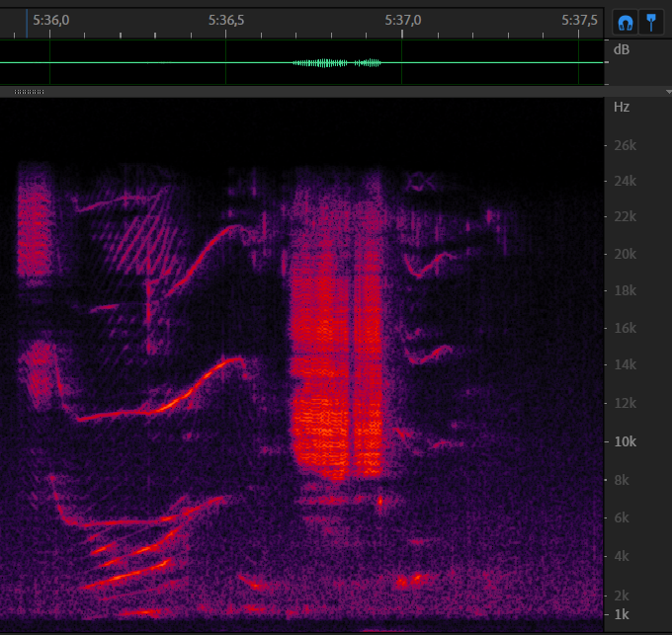Click the 2k frequency label
The width and height of the screenshot is (672, 635).
pyautogui.click(x=622, y=595)
